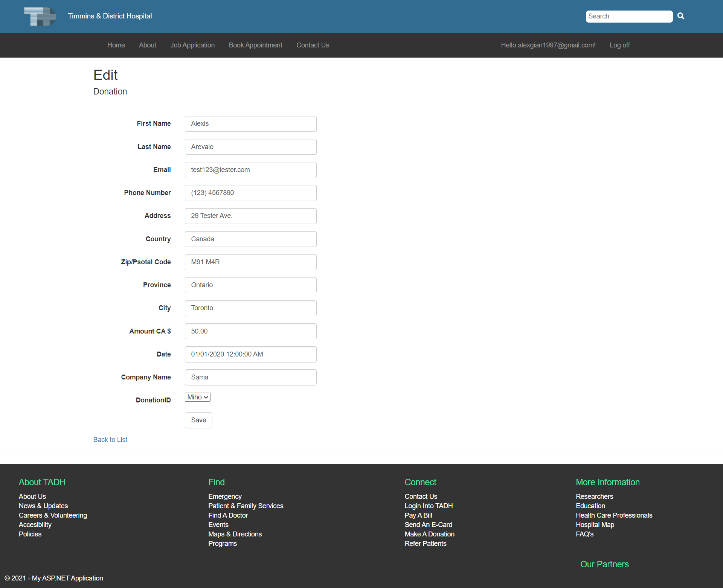Open the DonationID dropdown showing Miho
Image resolution: width=723 pixels, height=588 pixels.
point(197,397)
